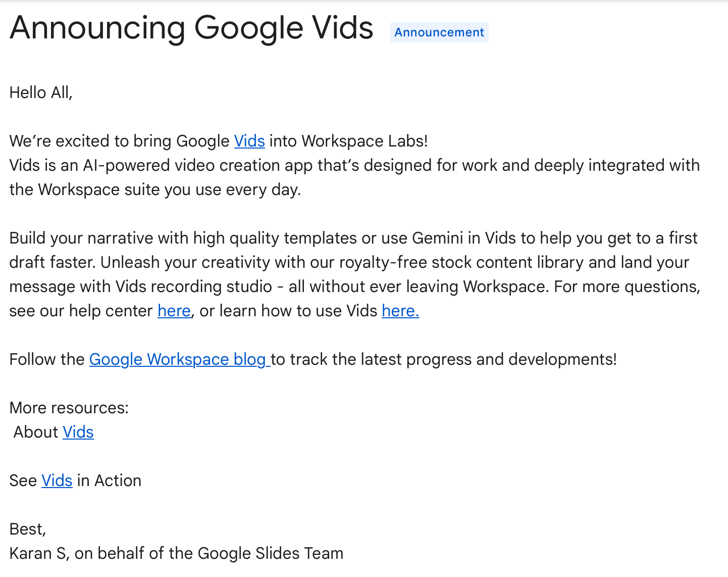Screen dimensions: 728x577
Task: Visit the Google Workspace blog link
Action: click(180, 359)
